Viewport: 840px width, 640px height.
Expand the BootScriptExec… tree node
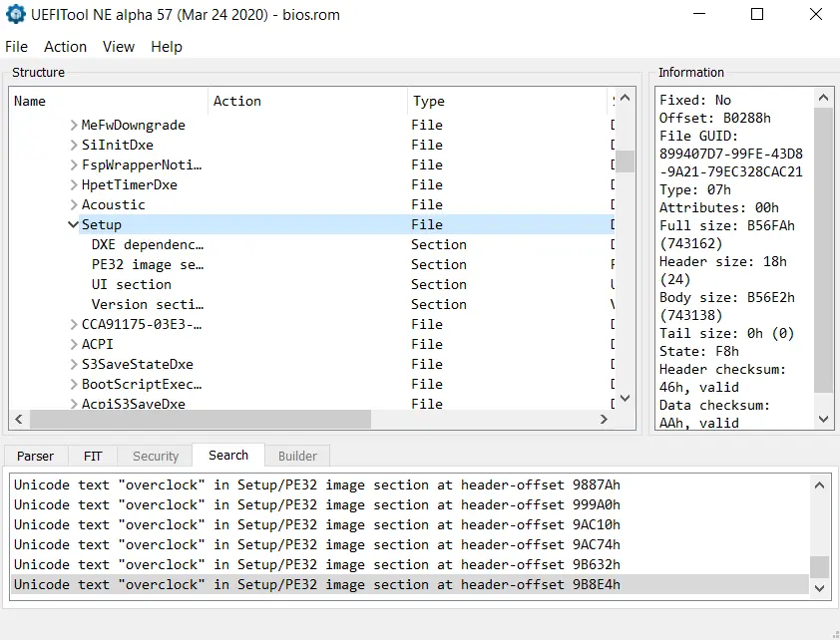(74, 384)
